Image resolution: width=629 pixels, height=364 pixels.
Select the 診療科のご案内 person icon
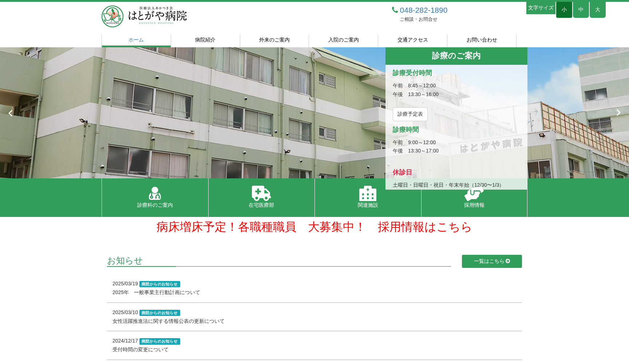tap(155, 194)
